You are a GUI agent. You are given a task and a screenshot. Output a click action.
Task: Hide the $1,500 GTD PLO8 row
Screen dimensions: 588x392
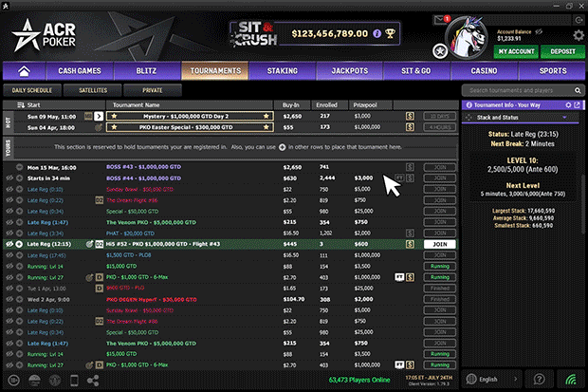point(9,255)
